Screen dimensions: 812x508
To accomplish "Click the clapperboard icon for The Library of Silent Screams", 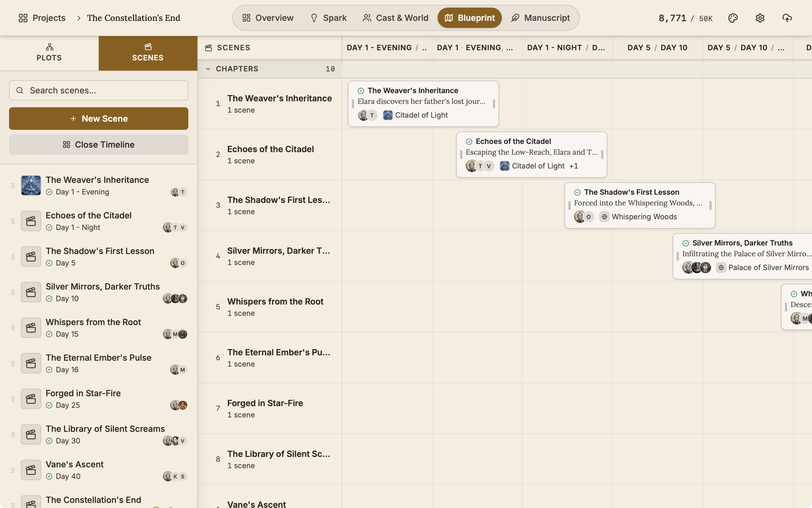I will tap(31, 434).
